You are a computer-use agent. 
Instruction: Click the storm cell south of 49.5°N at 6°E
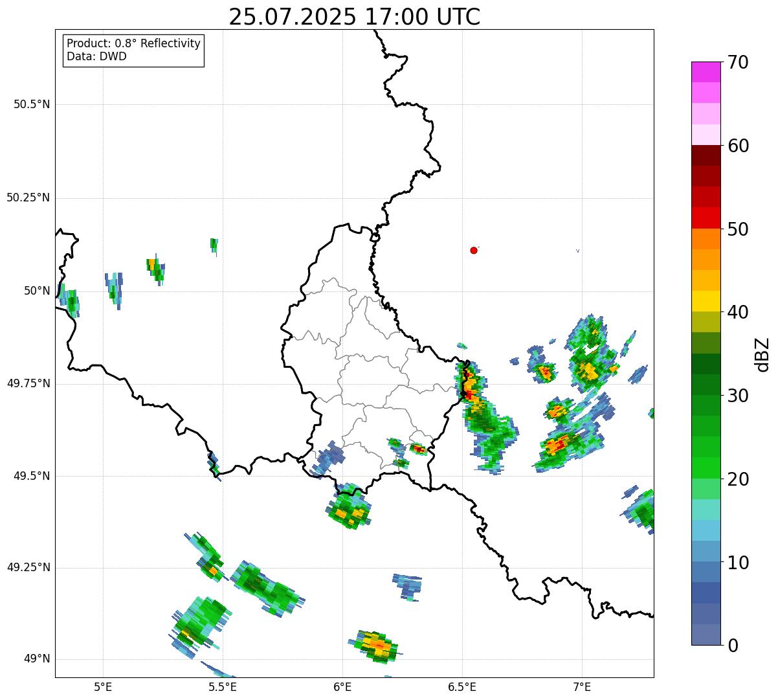(x=348, y=507)
